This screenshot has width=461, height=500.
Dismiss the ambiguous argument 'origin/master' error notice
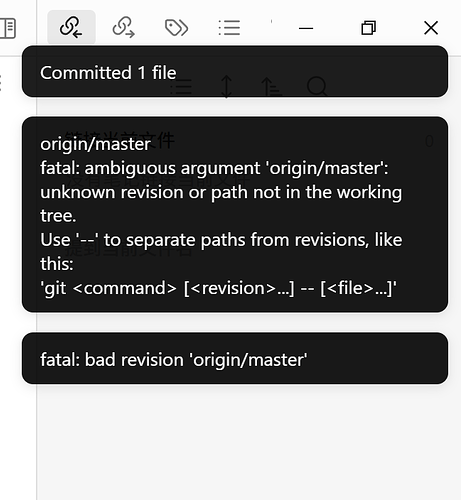click(235, 214)
